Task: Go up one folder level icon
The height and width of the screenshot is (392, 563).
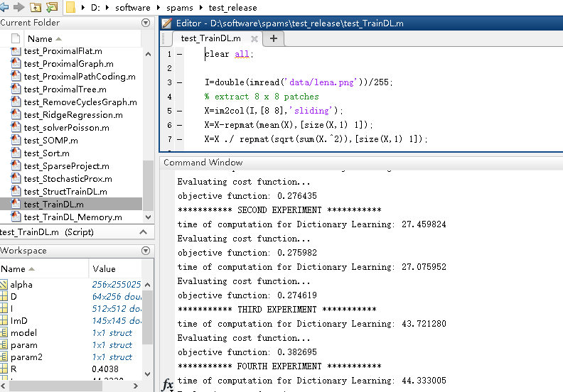Action: point(36,7)
